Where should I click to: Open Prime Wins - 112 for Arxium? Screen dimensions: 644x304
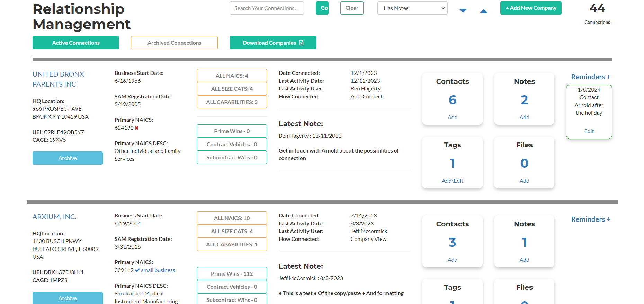point(232,273)
